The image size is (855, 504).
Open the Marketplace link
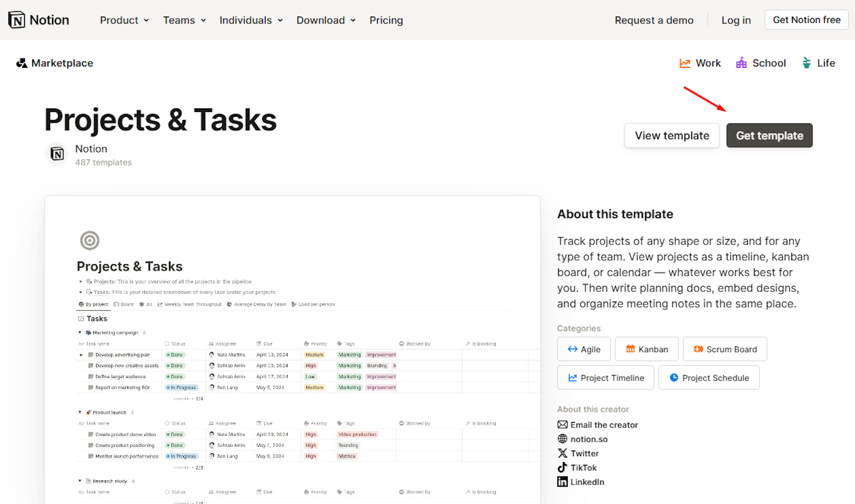[x=55, y=63]
